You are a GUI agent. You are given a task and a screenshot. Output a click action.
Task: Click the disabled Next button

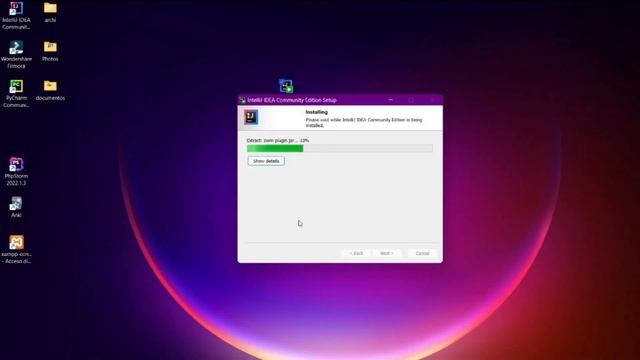pyautogui.click(x=387, y=253)
